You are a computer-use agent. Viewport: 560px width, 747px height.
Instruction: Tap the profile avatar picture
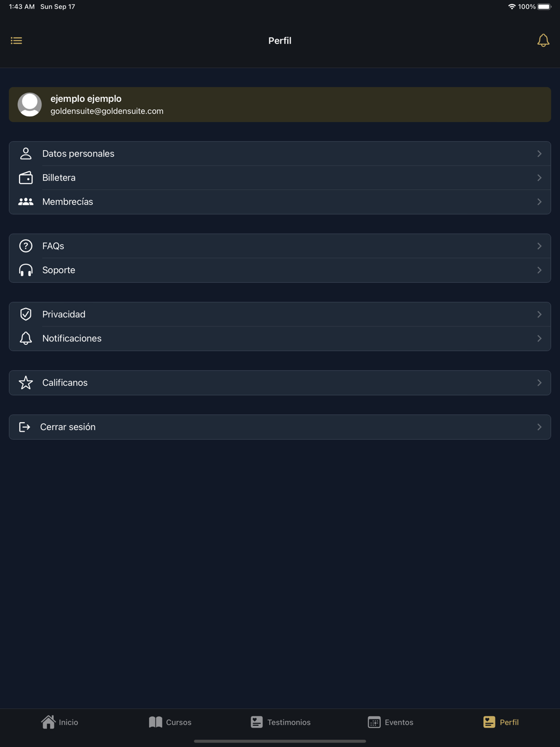click(30, 105)
